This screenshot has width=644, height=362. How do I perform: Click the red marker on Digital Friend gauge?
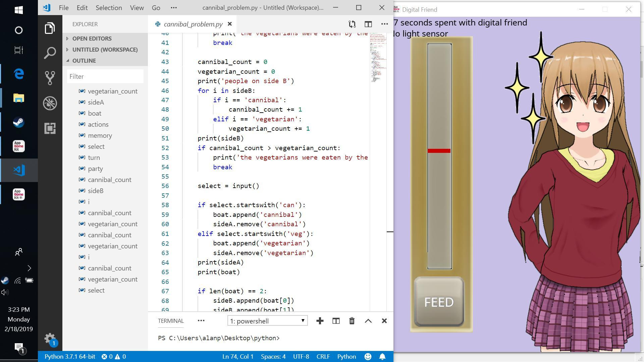coord(439,151)
